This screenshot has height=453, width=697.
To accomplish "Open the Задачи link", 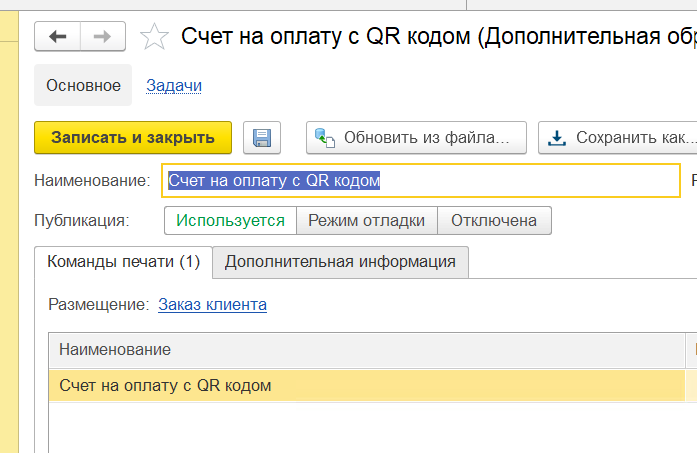I will (174, 85).
